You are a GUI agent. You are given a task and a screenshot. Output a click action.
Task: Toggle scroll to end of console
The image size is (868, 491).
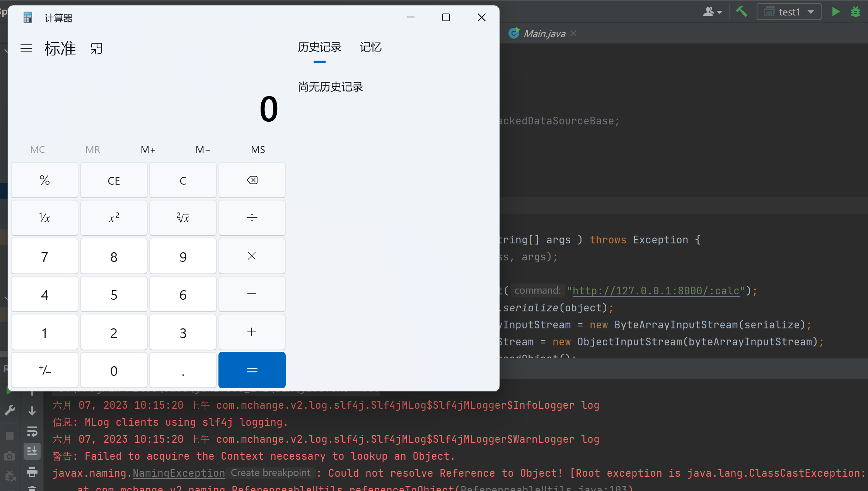tap(32, 451)
